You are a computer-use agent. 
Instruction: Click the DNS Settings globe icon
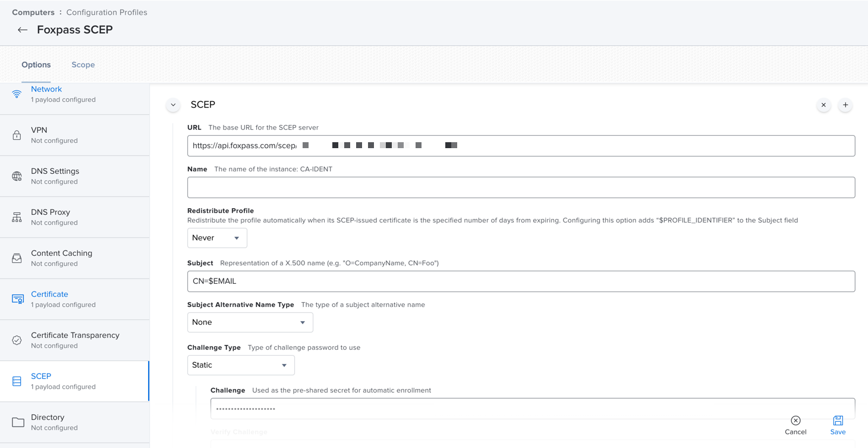pos(17,176)
